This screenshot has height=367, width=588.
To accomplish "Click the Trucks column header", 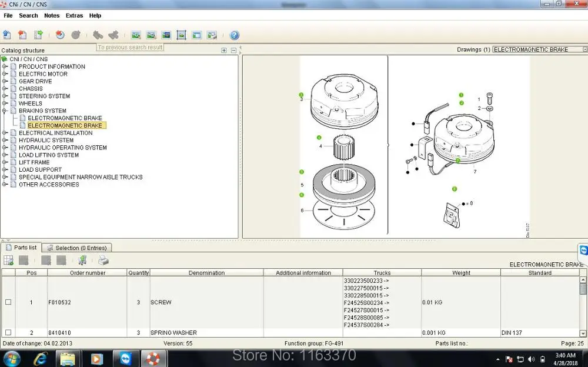I will pyautogui.click(x=382, y=273).
